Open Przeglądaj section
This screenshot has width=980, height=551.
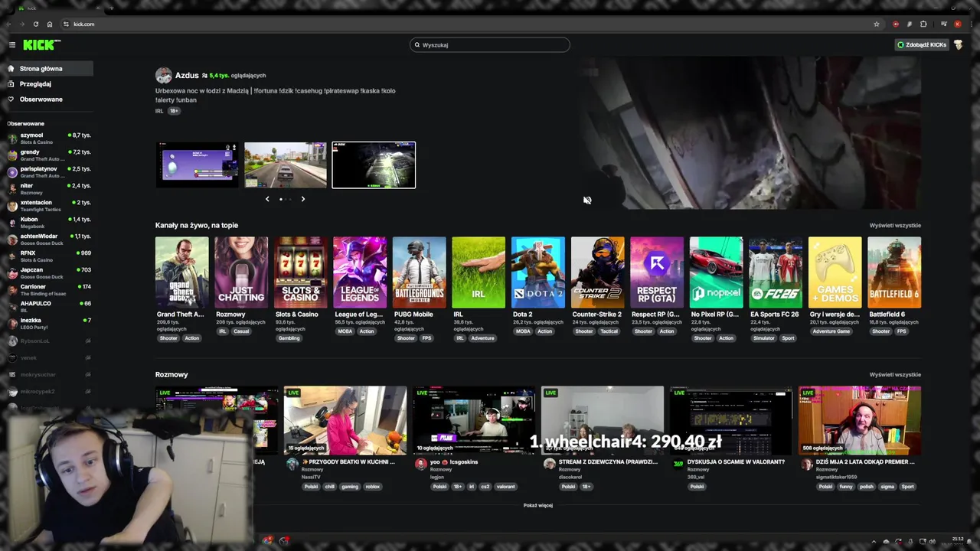(x=49, y=84)
